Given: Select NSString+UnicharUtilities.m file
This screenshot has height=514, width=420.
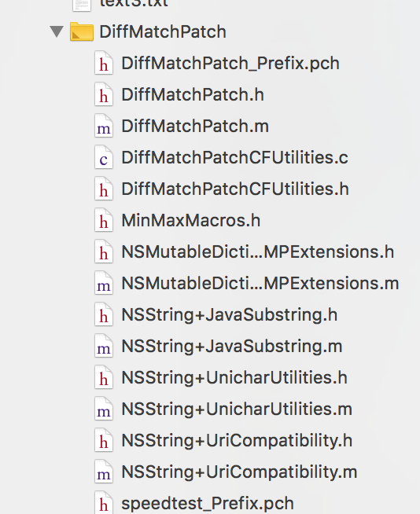Looking at the screenshot, I should click(237, 409).
